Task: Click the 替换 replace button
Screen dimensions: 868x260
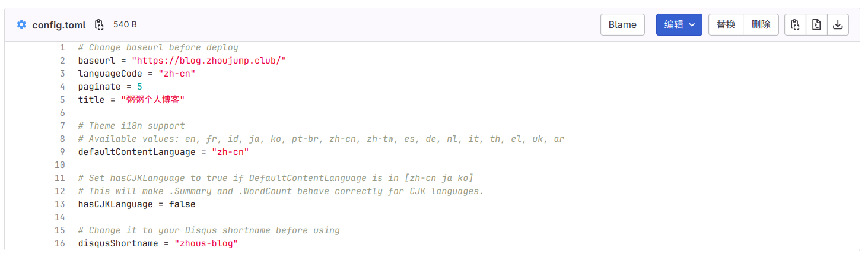Action: click(x=726, y=25)
